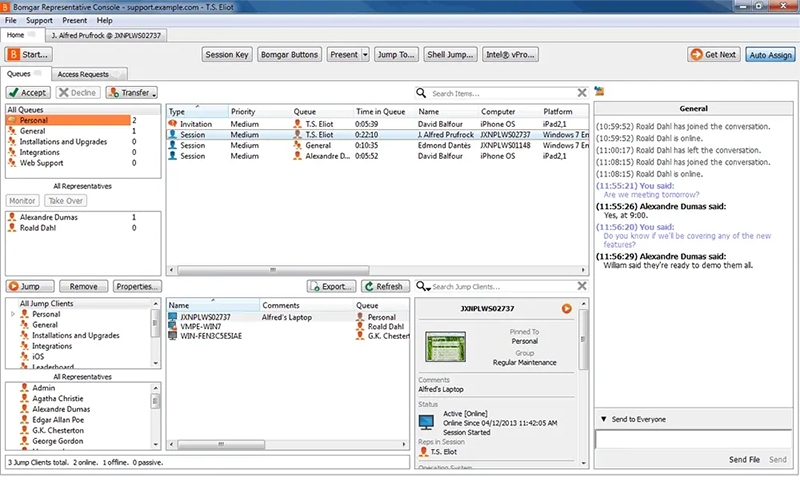Click the chat panel icon above General
Image resolution: width=800 pixels, height=500 pixels.
pos(599,92)
